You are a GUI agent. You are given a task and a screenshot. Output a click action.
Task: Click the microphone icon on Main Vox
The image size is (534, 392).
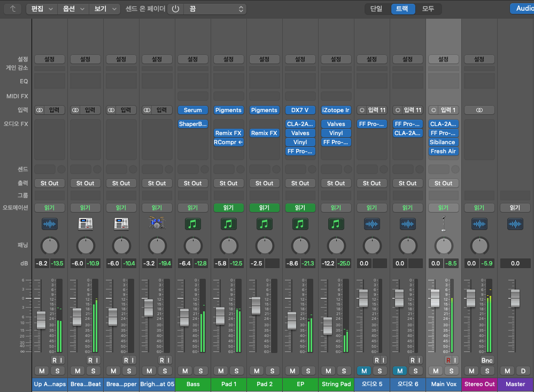[x=443, y=223]
